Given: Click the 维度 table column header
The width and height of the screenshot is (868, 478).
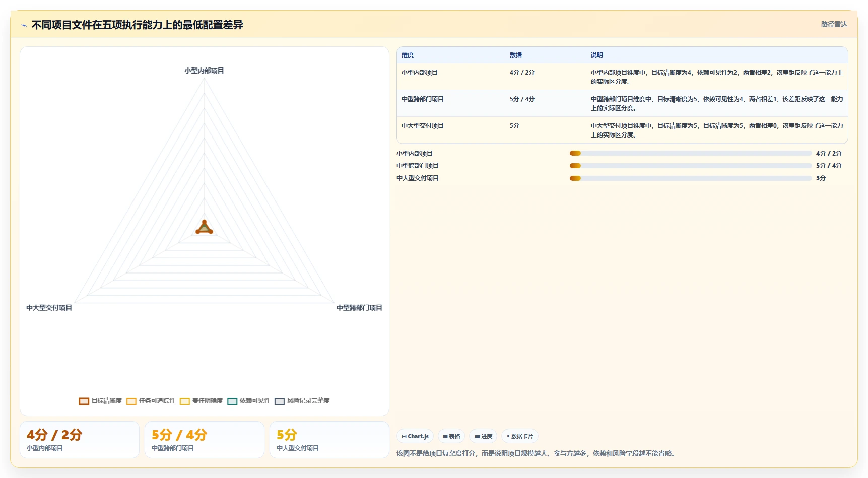Looking at the screenshot, I should tap(408, 55).
